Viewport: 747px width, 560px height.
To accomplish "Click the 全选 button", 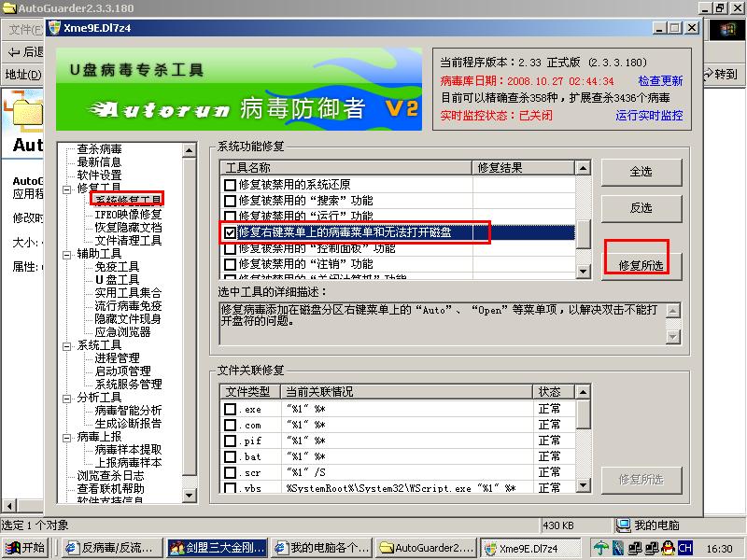I will pyautogui.click(x=641, y=172).
